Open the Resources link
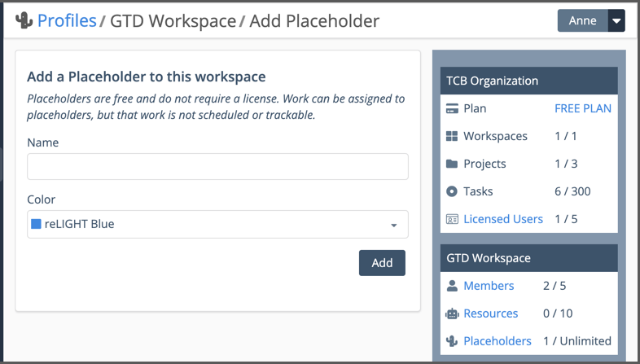640x364 pixels. click(490, 314)
